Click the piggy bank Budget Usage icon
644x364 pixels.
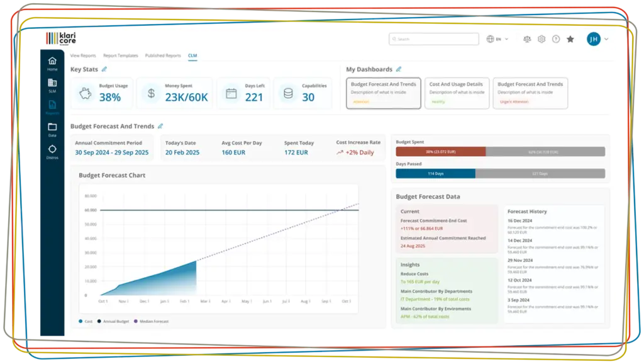click(86, 94)
